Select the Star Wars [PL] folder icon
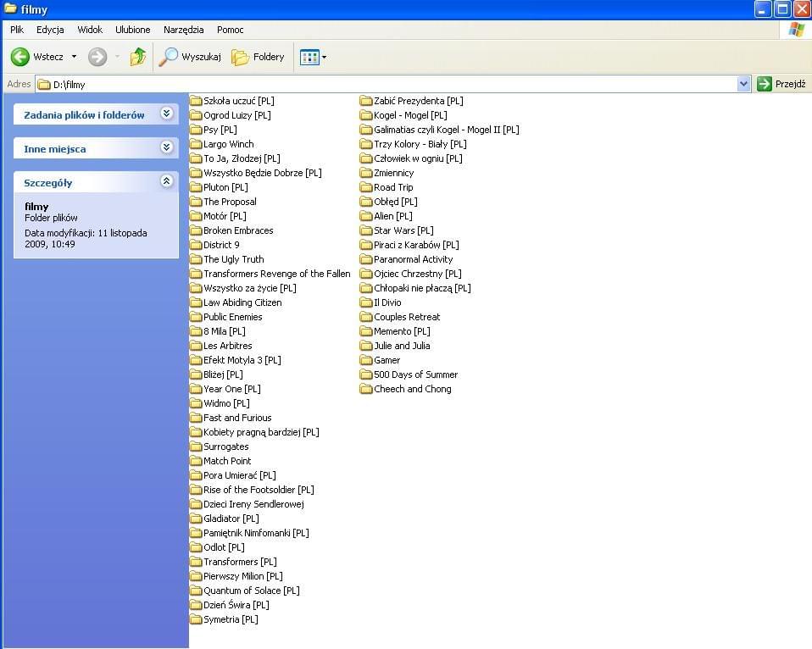This screenshot has width=812, height=649. (366, 230)
